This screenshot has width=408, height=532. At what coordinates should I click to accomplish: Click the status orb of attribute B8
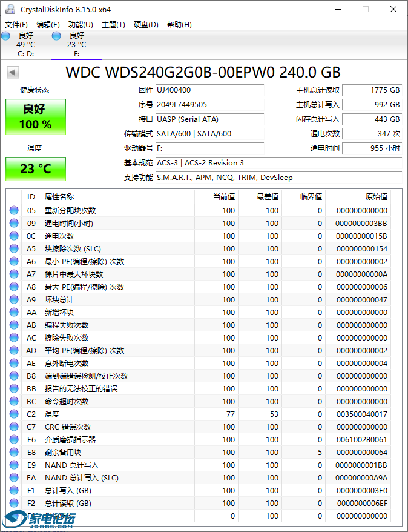click(x=14, y=376)
